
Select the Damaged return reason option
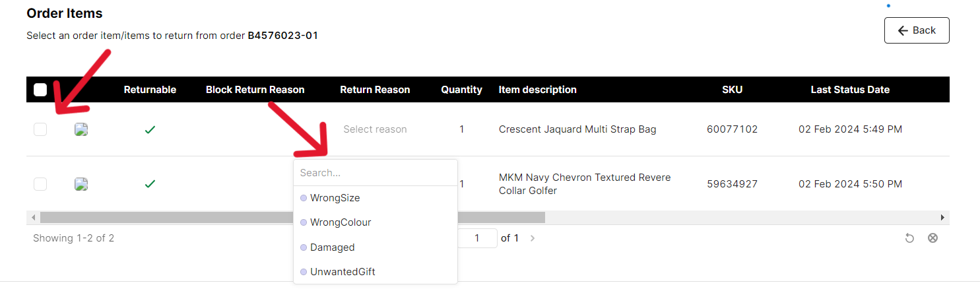tap(333, 247)
